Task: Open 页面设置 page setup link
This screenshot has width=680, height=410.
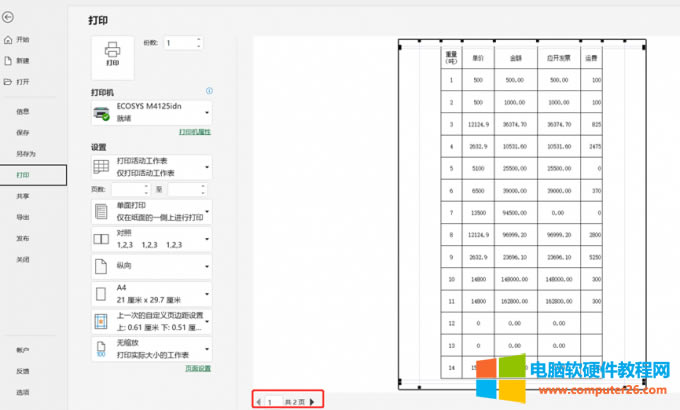Action: point(197,369)
